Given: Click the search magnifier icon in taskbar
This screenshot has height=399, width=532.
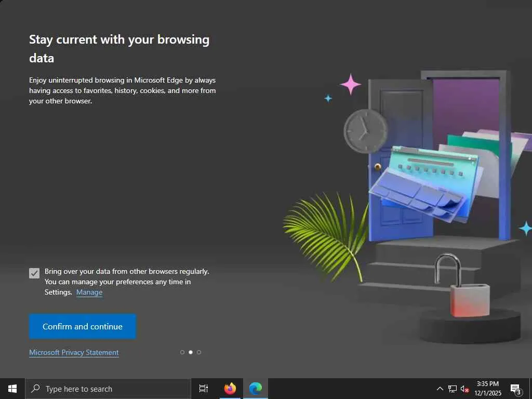Looking at the screenshot, I should click(35, 389).
